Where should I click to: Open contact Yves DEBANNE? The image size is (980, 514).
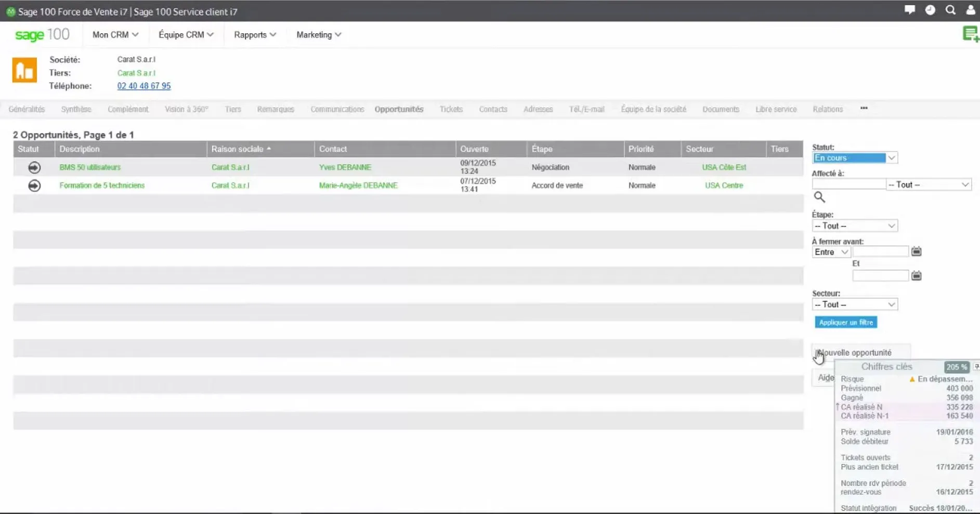coord(345,167)
